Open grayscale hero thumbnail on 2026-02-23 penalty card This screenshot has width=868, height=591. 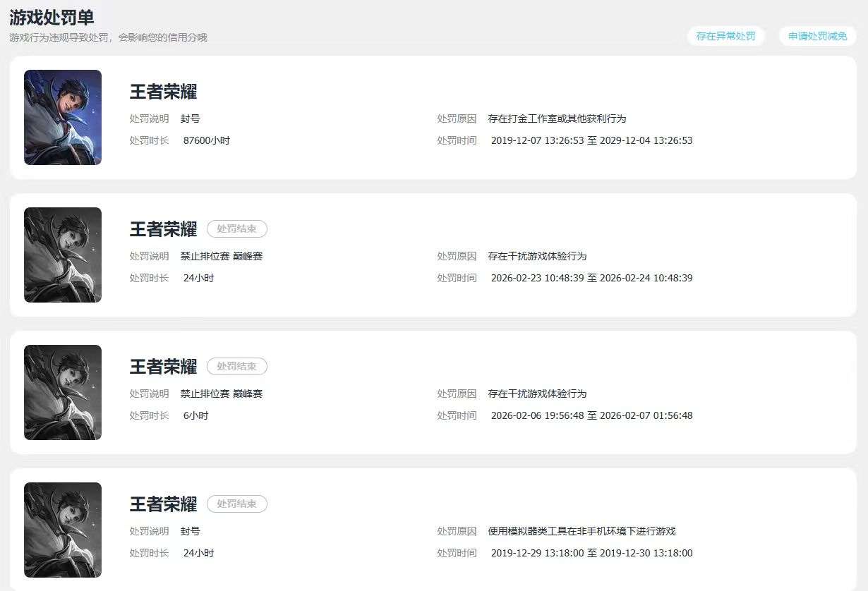pyautogui.click(x=63, y=255)
